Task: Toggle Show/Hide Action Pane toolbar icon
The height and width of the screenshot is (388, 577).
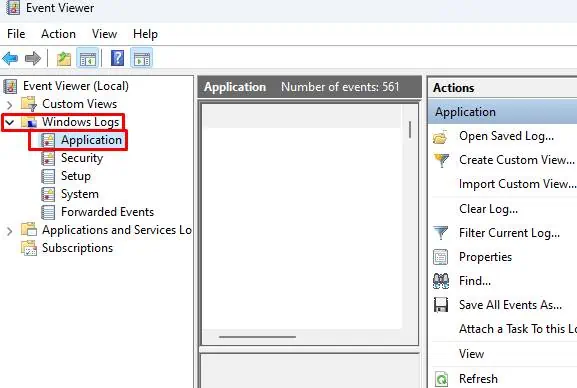Action: click(142, 59)
